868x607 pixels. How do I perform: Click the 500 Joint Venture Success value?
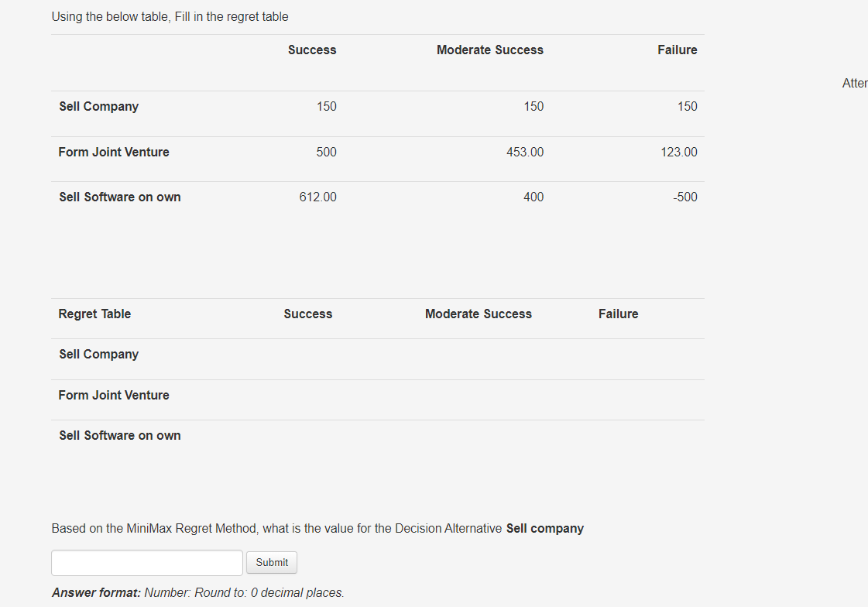[x=326, y=153]
